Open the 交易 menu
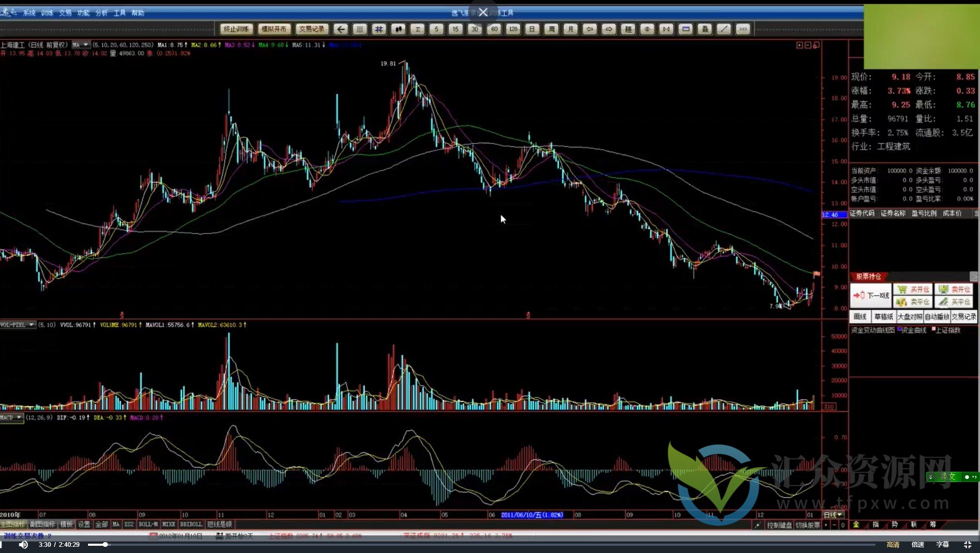Screen dimensions: 980x553 [x=65, y=13]
